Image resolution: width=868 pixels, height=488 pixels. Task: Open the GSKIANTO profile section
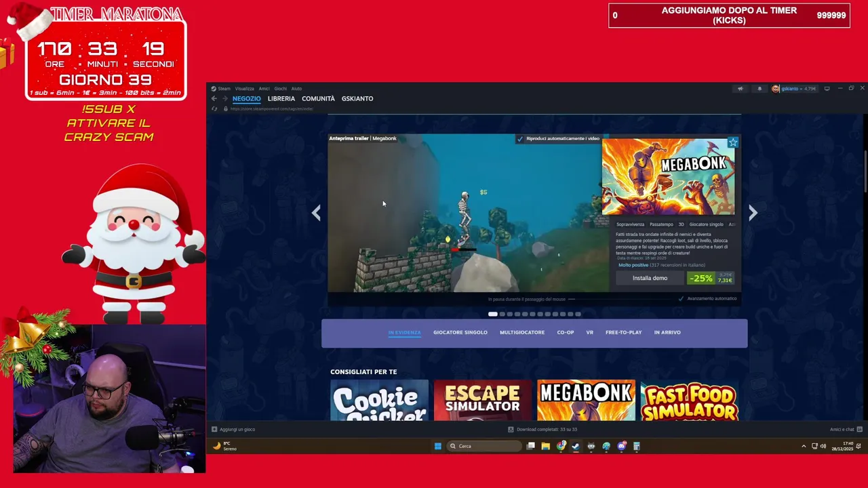pyautogui.click(x=357, y=99)
